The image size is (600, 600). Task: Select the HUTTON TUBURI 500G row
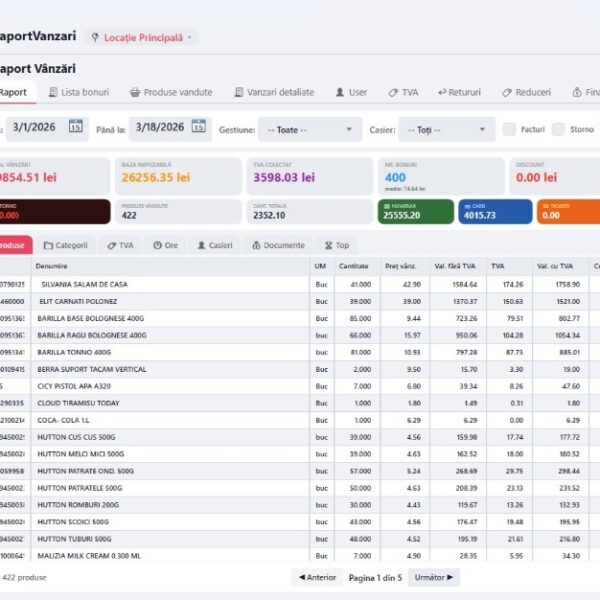[x=300, y=539]
